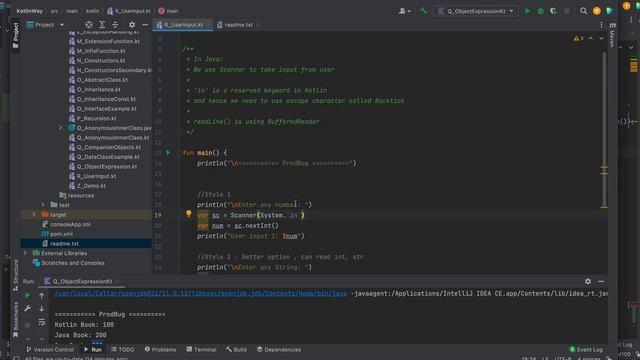Open Event Log
Viewport: 640px width, 360px height.
(586, 349)
